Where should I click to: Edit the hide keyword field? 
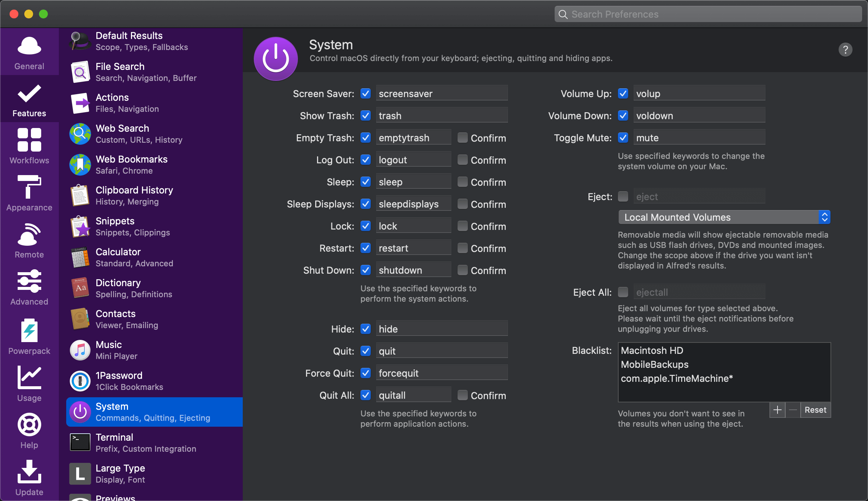[x=442, y=329]
